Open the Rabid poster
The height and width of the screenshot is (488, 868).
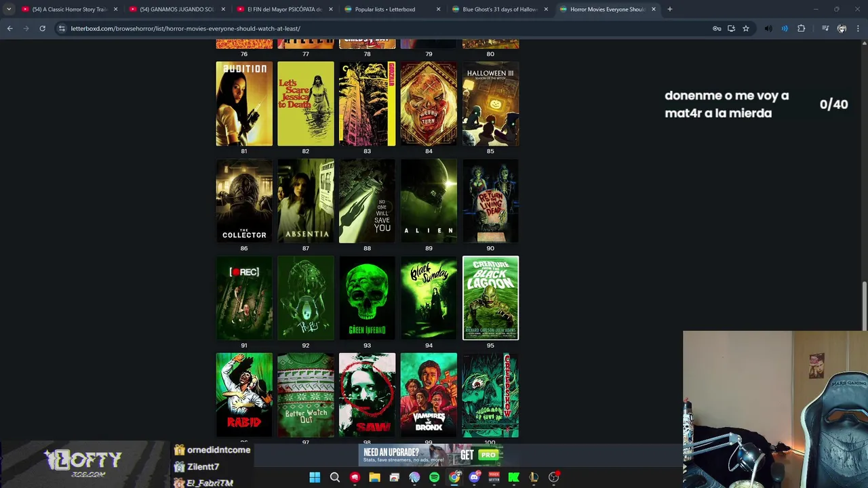(x=244, y=394)
